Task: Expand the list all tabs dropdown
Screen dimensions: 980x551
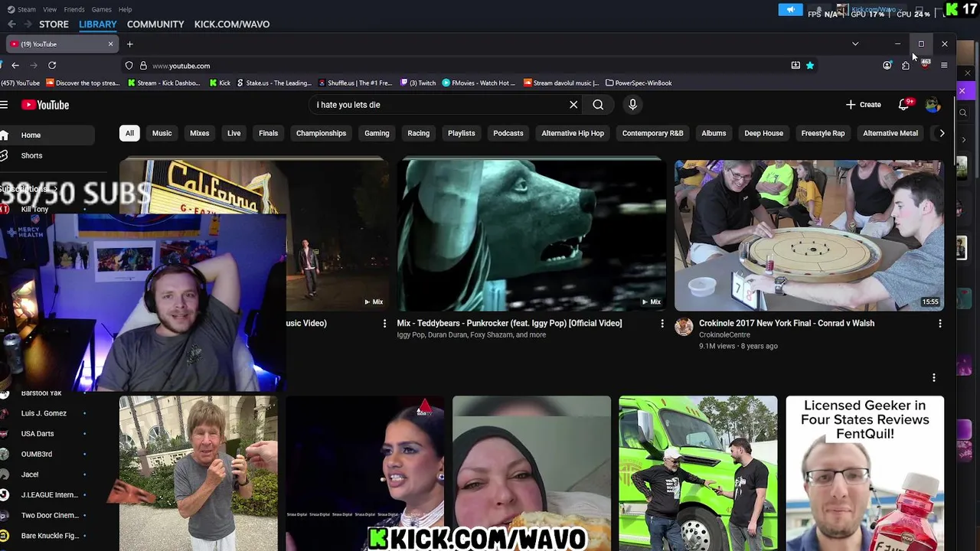Action: (855, 44)
